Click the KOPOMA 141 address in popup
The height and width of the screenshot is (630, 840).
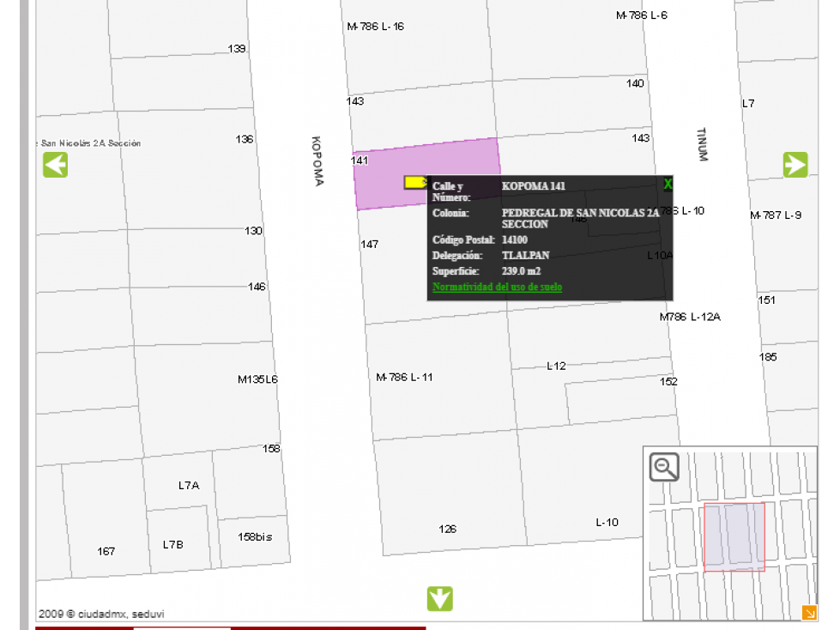[534, 186]
